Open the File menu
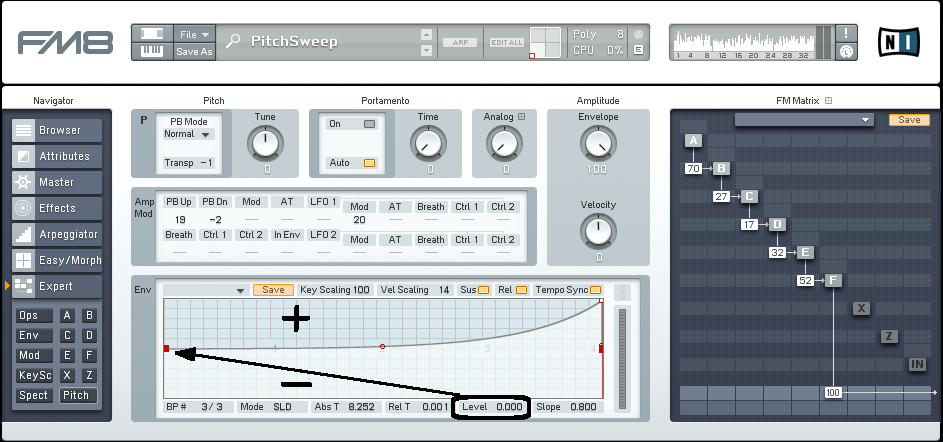943x442 pixels. pos(194,34)
